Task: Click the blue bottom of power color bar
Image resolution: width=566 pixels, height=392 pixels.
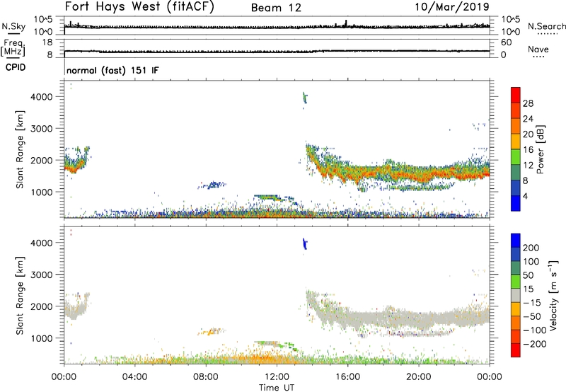Action: (x=516, y=203)
